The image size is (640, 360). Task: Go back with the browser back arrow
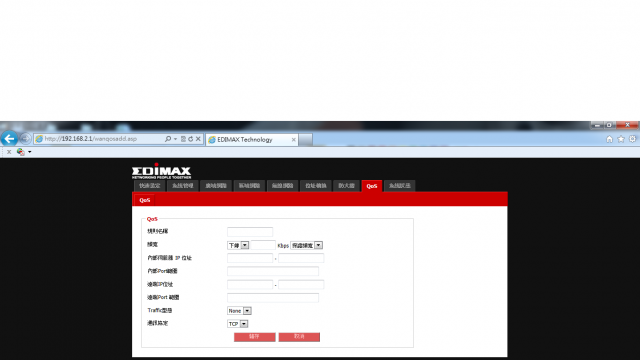click(x=9, y=139)
